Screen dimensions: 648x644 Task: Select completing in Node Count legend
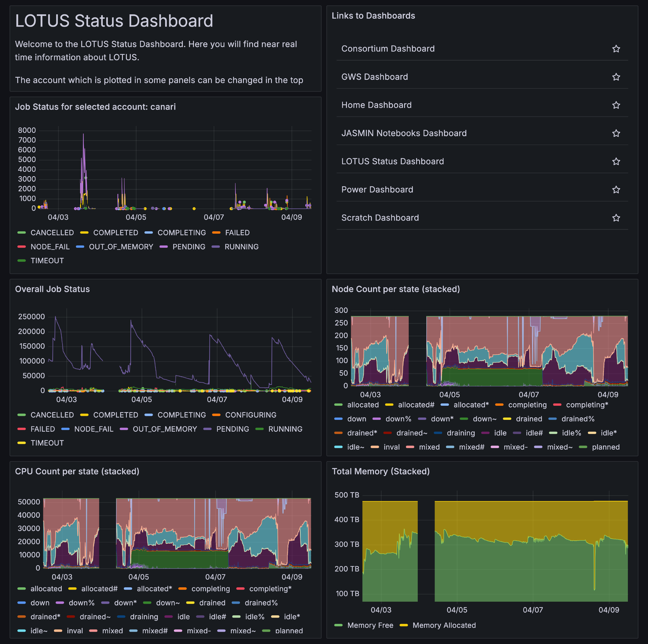click(527, 405)
